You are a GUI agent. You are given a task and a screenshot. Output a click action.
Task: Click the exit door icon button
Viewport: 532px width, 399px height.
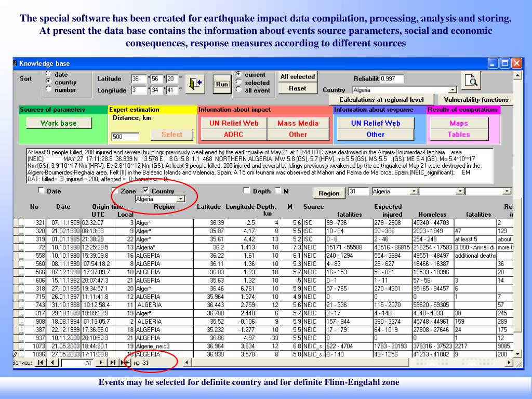click(x=195, y=84)
